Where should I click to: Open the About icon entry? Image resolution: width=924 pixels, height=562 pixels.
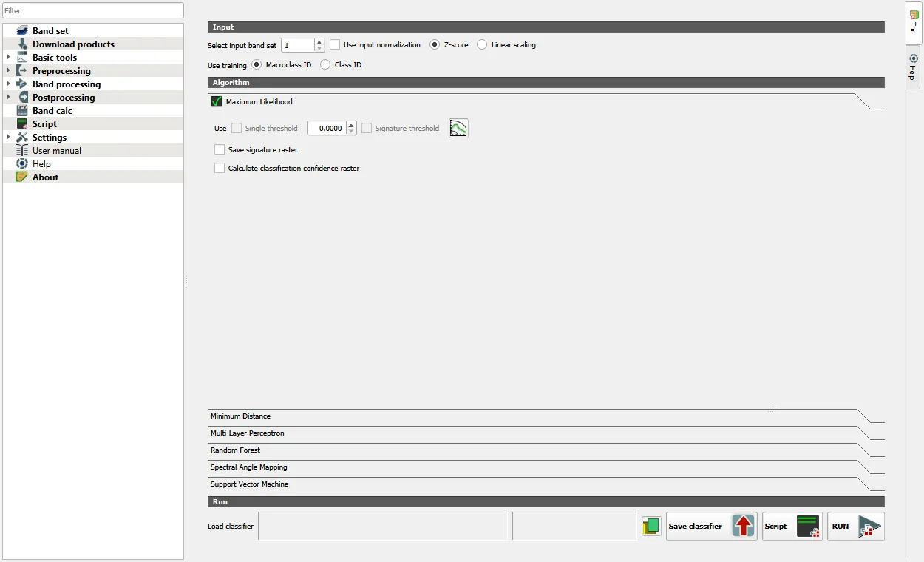22,177
